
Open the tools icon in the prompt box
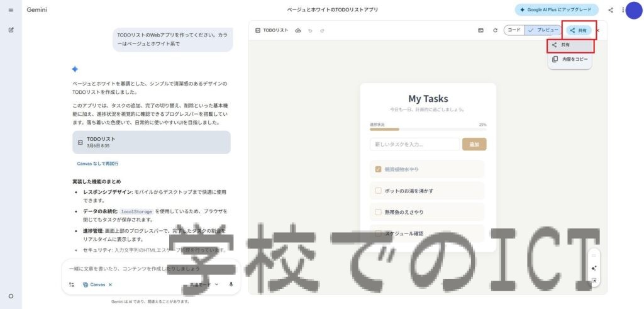coord(72,284)
